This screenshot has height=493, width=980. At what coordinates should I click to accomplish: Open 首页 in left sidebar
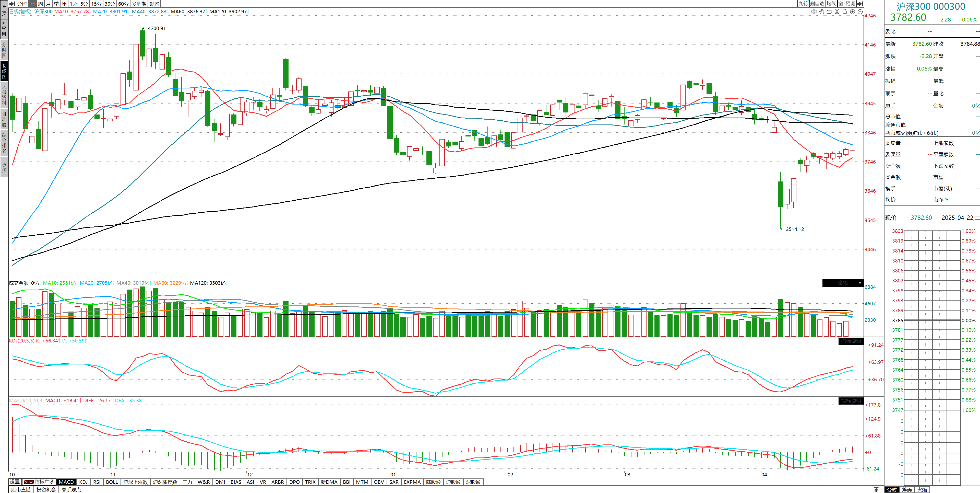tap(4, 10)
